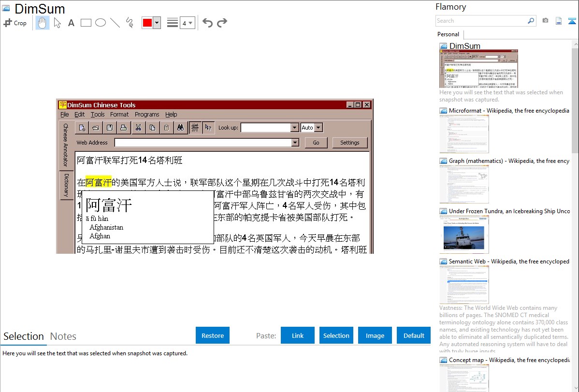The height and width of the screenshot is (392, 579).
Task: Click the Microformat - Wikipedia title text
Action: coord(509,111)
